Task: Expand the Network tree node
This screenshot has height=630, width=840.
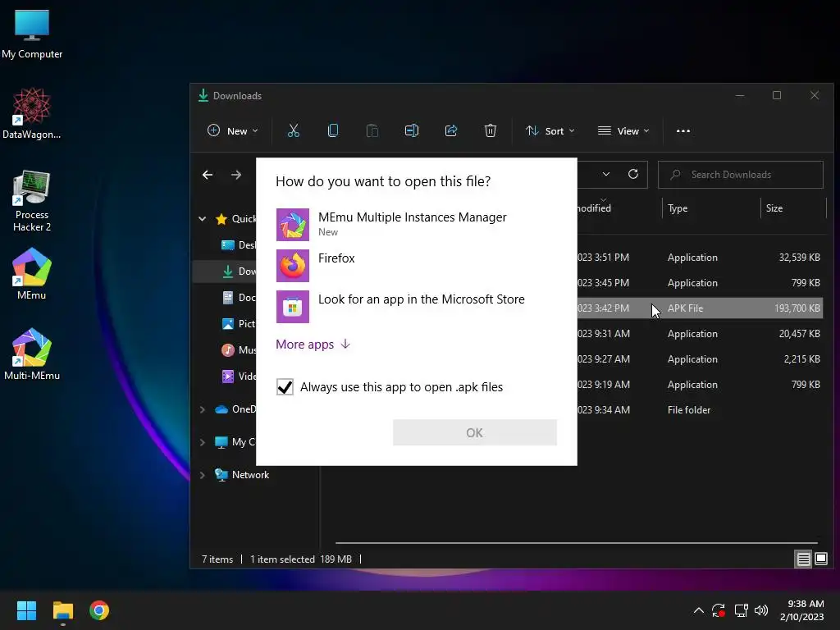Action: 203,475
